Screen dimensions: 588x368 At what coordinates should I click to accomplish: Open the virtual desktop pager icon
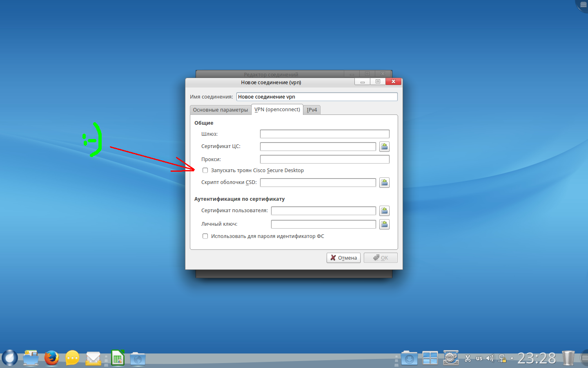point(430,358)
